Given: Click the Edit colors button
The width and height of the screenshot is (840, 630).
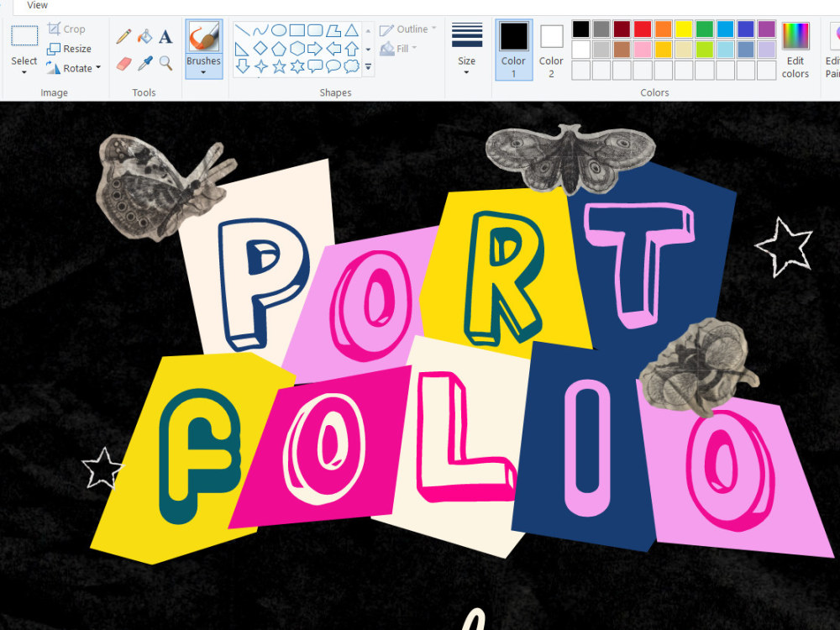Looking at the screenshot, I should click(795, 50).
